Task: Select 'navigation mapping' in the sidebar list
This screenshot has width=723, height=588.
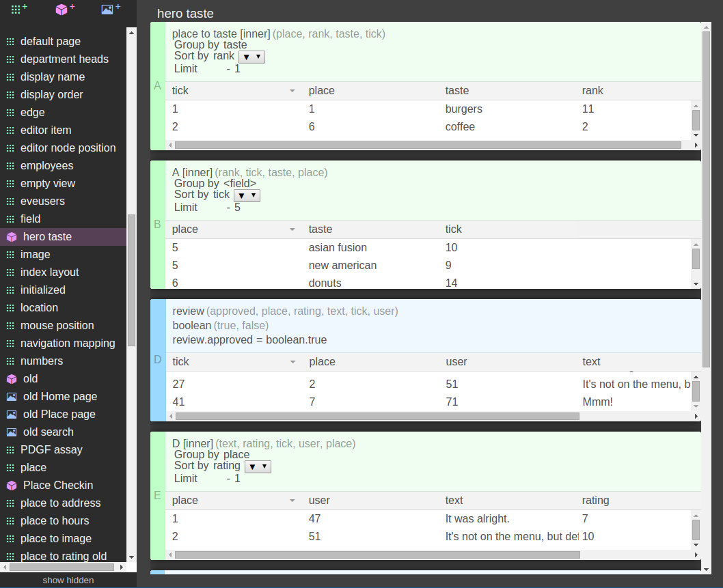Action: coord(68,344)
